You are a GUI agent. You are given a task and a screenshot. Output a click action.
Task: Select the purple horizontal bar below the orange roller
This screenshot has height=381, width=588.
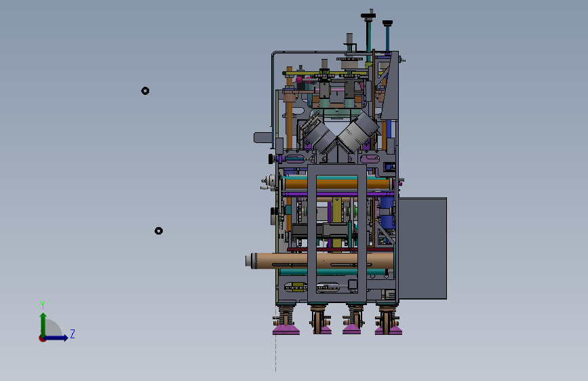pyautogui.click(x=338, y=194)
